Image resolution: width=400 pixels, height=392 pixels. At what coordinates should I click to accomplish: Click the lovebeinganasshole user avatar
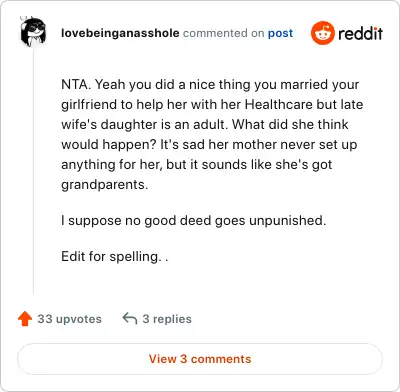33,32
